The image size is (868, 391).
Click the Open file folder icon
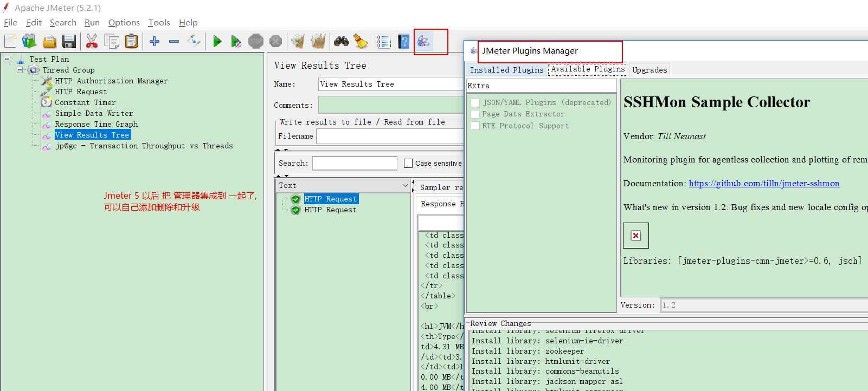point(49,41)
